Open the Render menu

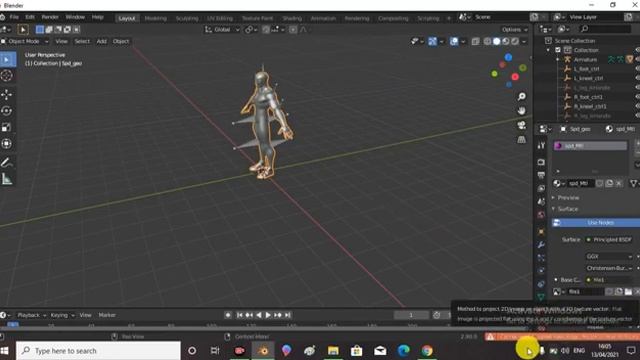pyautogui.click(x=50, y=17)
